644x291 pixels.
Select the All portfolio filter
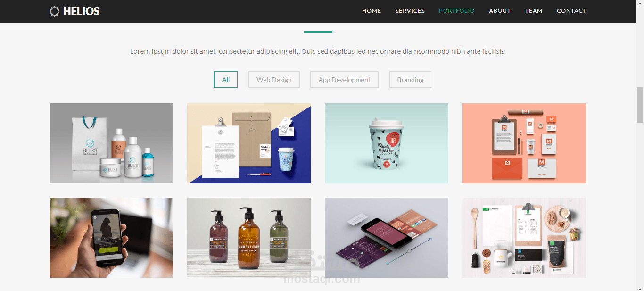(x=226, y=80)
